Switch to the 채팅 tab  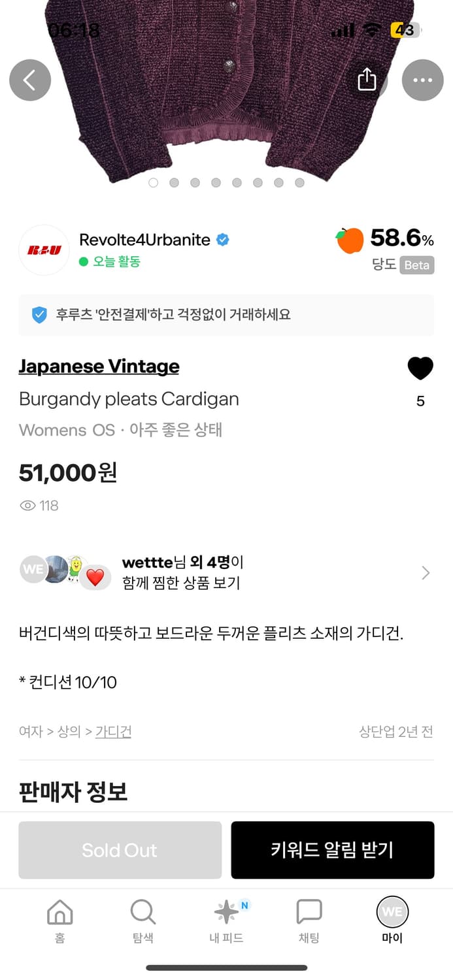pos(309,920)
